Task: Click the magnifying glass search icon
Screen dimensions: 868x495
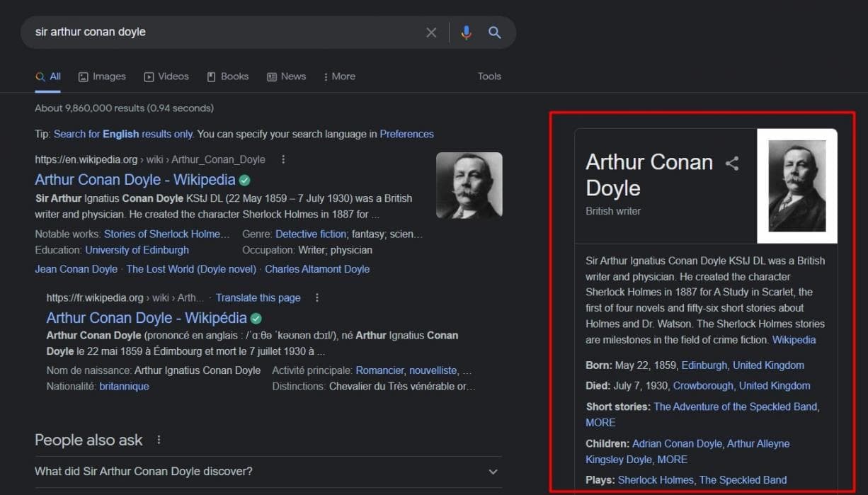Action: 495,33
